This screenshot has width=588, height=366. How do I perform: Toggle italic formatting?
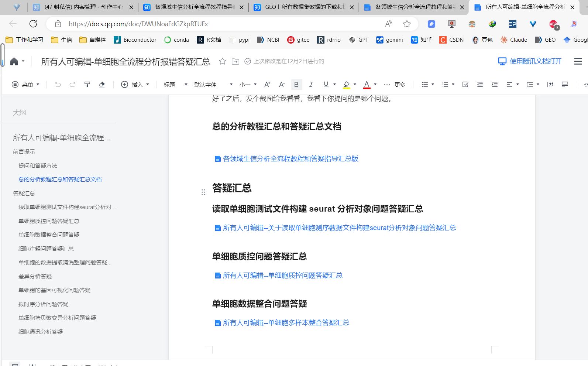311,85
